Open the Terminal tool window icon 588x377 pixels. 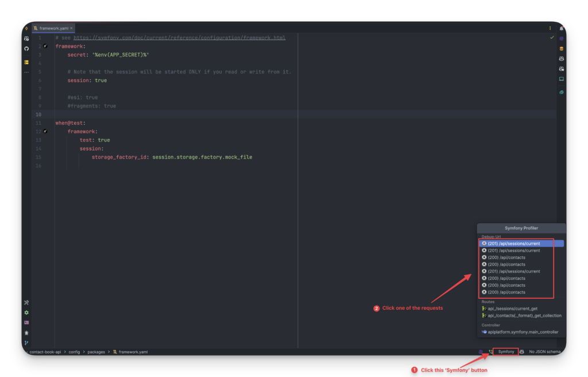26,322
